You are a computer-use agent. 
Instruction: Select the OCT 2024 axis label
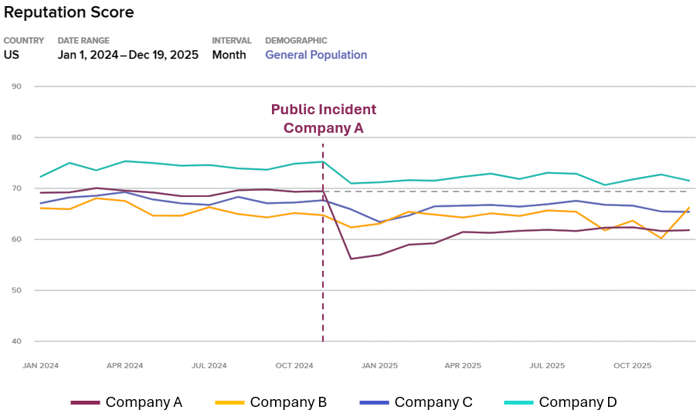point(295,366)
